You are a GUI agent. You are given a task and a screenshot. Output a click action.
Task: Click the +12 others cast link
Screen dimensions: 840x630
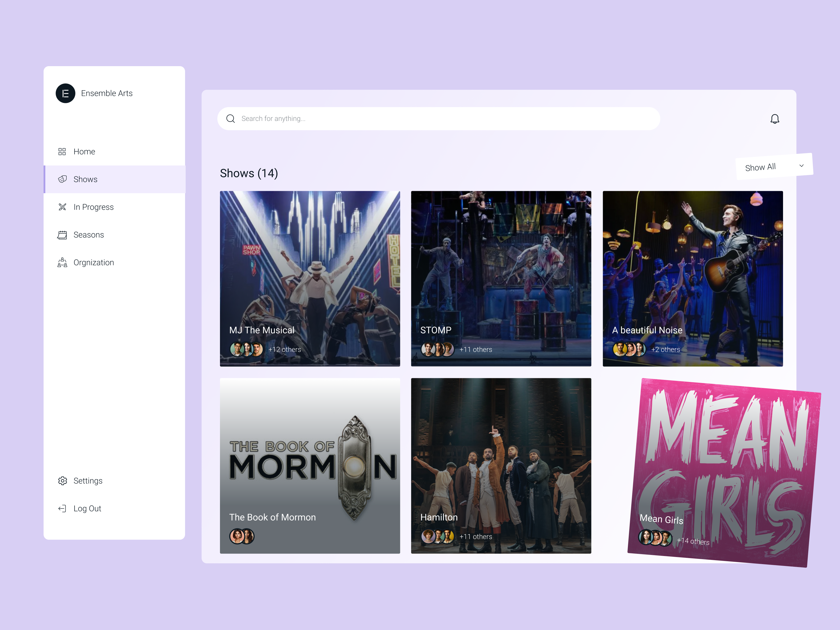tap(285, 349)
